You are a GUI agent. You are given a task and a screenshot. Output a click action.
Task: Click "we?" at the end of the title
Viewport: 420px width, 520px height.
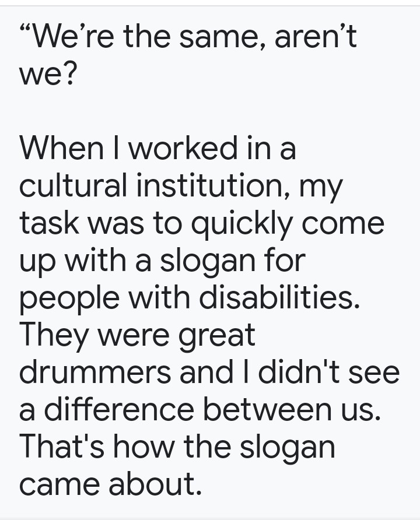pyautogui.click(x=48, y=73)
